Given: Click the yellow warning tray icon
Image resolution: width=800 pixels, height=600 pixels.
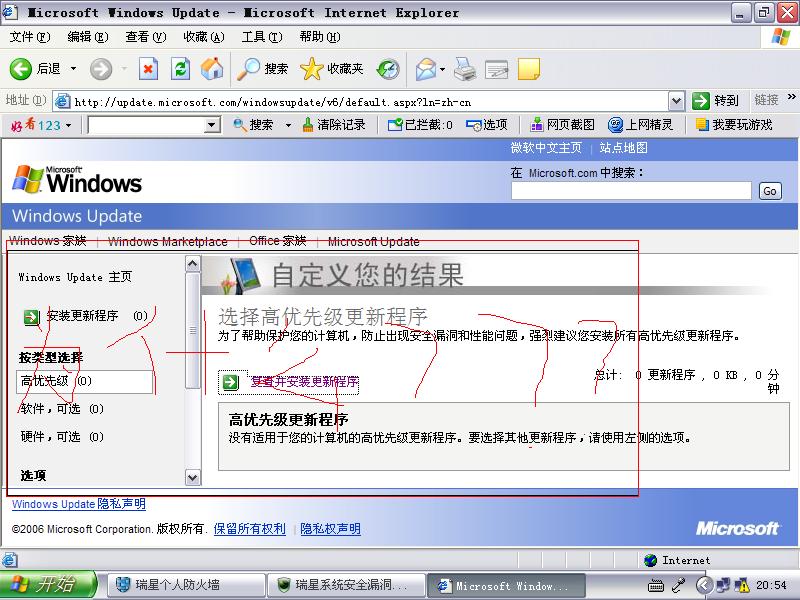Looking at the screenshot, I should (x=742, y=585).
